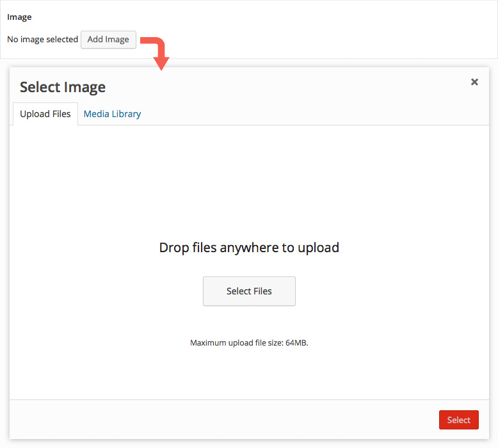
Task: Click the 'Drop files anywhere to upload' text
Action: (249, 247)
